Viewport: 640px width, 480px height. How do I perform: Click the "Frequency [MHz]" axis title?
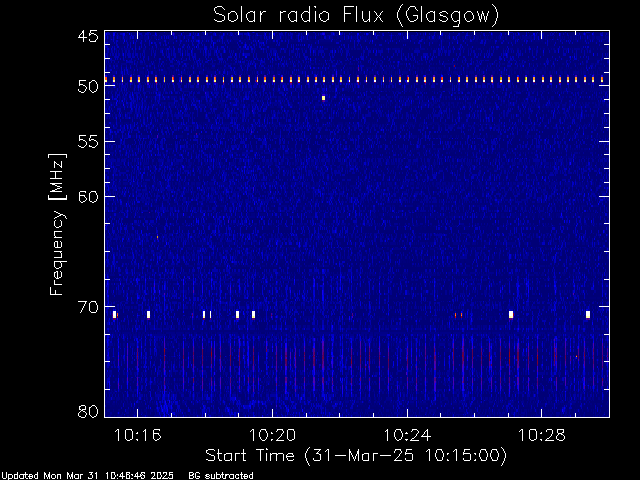tap(57, 224)
